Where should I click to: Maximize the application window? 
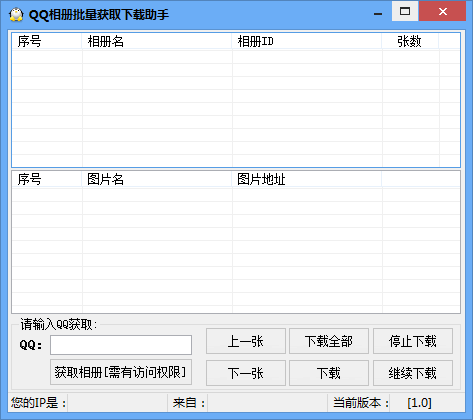(405, 11)
